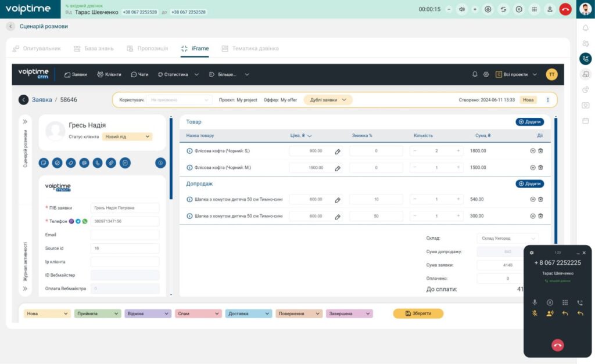The width and height of the screenshot is (595, 364).
Task: Click clock history icon in client card
Action: pyautogui.click(x=160, y=163)
